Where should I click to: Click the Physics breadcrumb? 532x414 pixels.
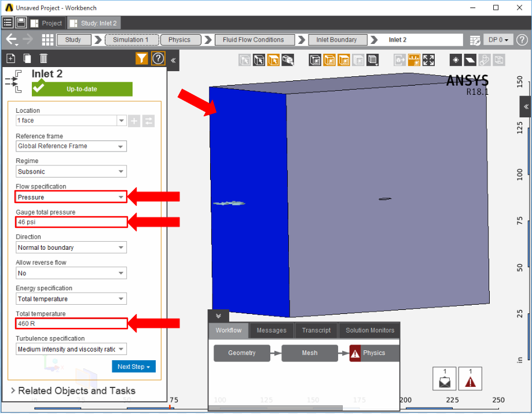(x=180, y=40)
